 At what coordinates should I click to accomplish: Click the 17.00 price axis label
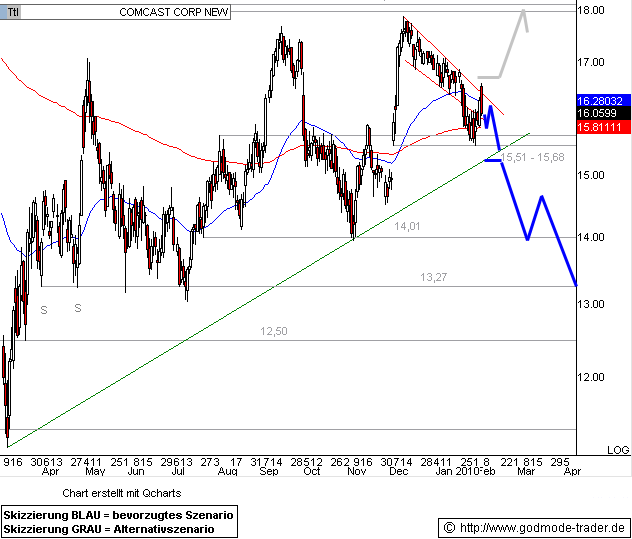click(591, 62)
